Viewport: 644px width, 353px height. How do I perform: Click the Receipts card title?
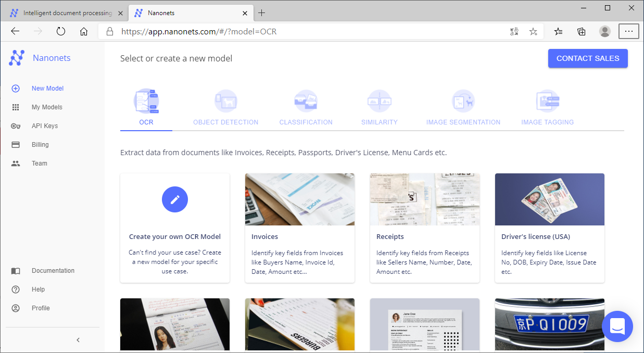coord(390,236)
